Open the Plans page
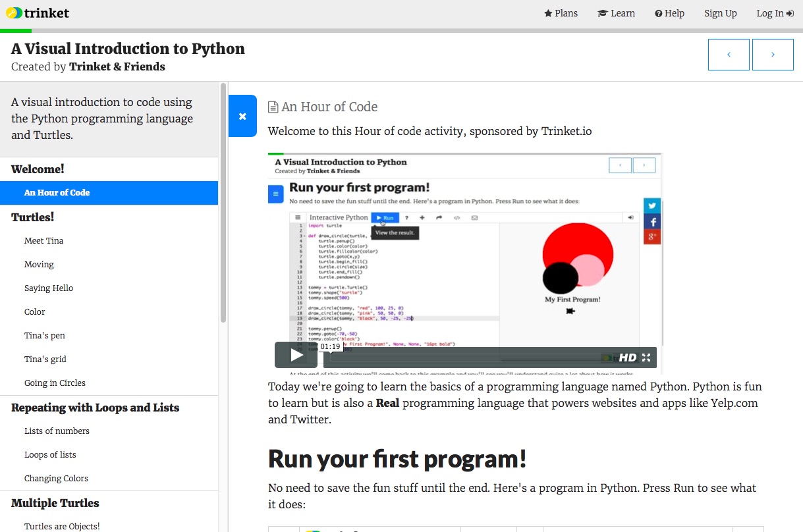The image size is (803, 532). (x=561, y=13)
